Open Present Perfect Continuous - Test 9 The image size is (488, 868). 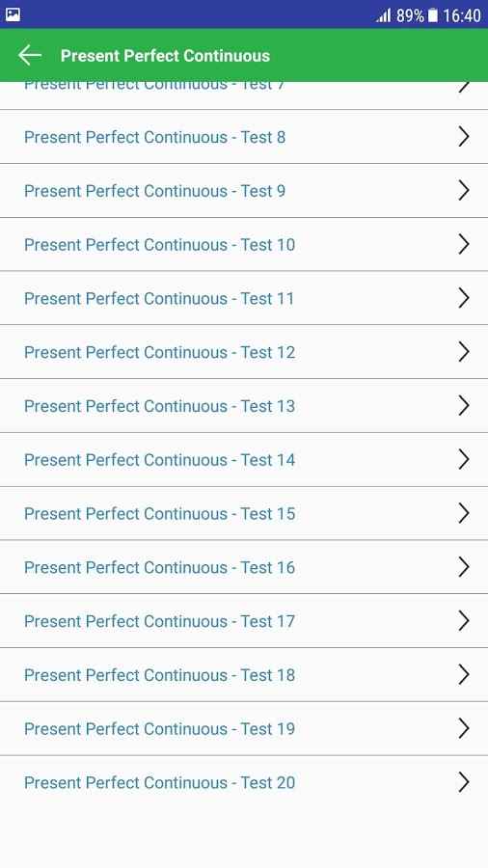[244, 190]
